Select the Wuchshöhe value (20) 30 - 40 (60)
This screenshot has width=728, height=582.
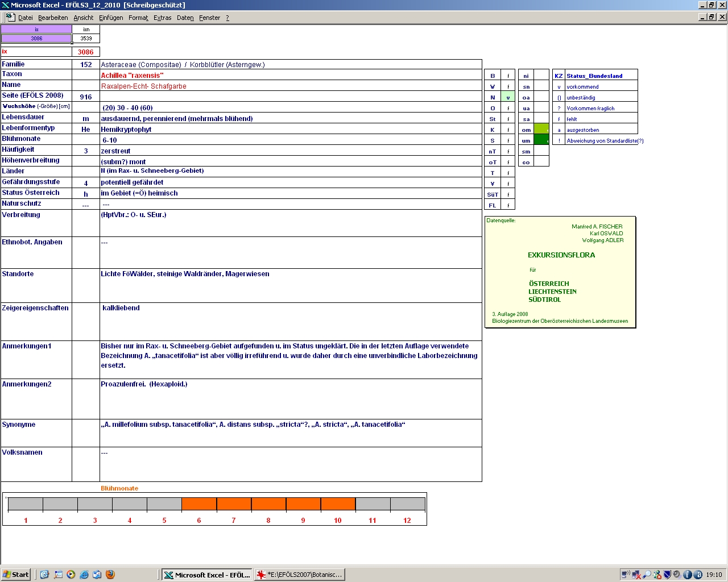(291, 107)
